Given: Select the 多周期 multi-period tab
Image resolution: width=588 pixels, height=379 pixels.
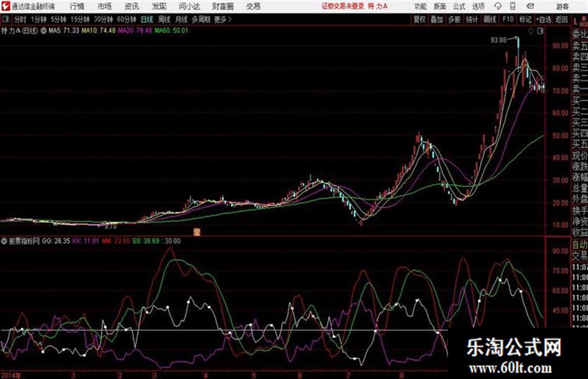Looking at the screenshot, I should (x=200, y=19).
